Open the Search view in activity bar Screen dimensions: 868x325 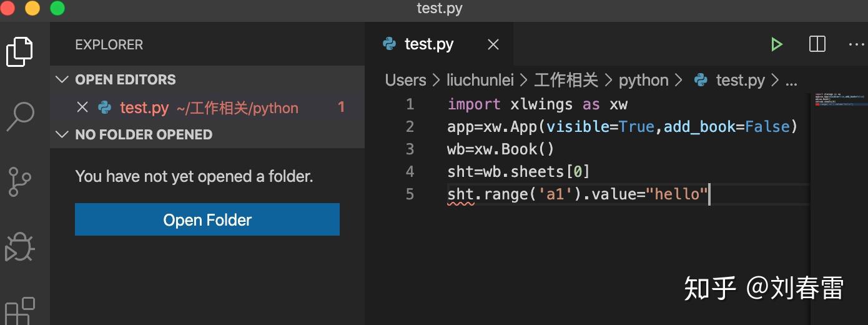click(x=20, y=116)
